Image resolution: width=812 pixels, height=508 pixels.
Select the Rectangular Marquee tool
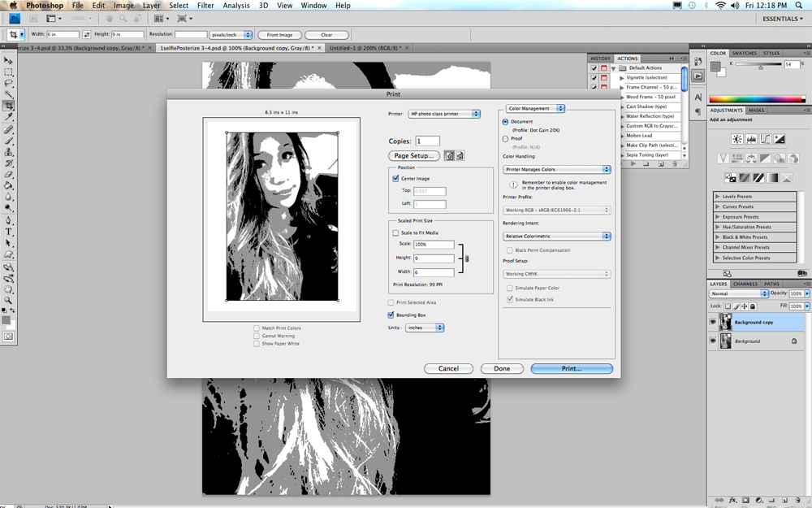pos(8,72)
